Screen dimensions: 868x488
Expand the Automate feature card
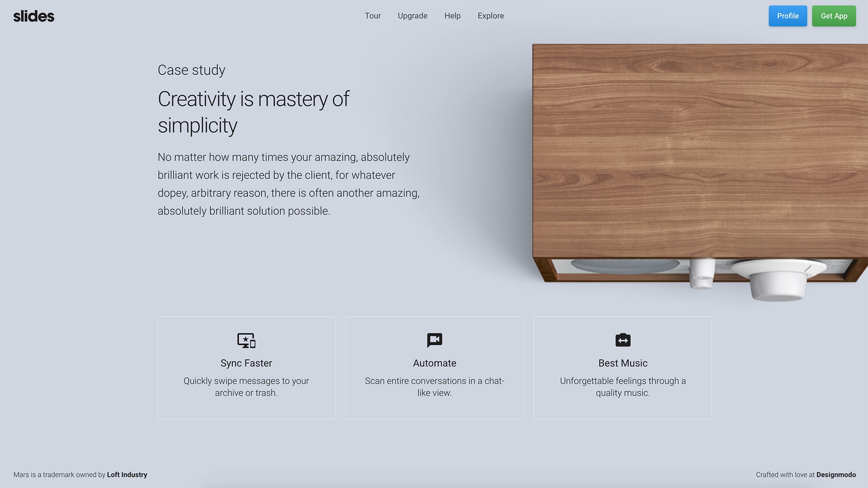click(434, 368)
